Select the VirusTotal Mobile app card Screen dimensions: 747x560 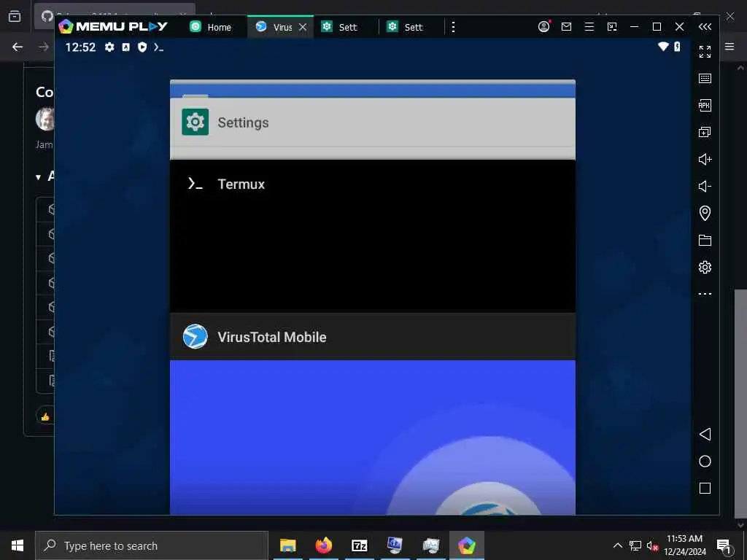click(x=373, y=413)
